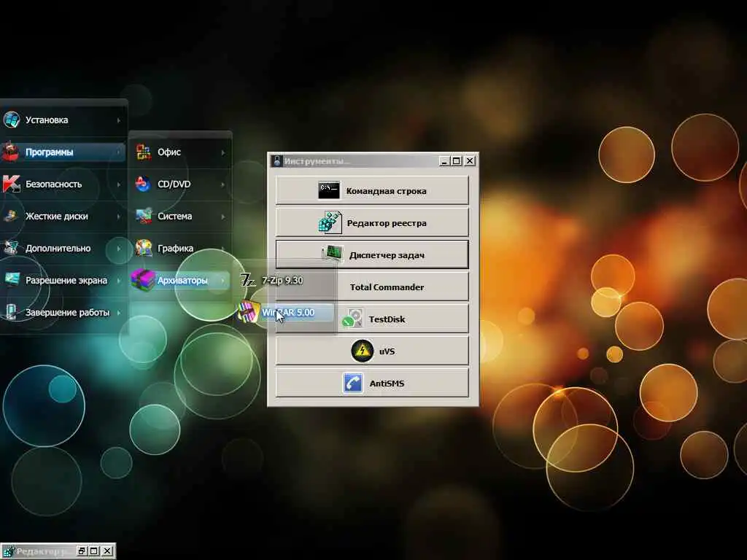The image size is (747, 560).
Task: Expand the Безопасность submenu arrow
Action: pyautogui.click(x=119, y=184)
